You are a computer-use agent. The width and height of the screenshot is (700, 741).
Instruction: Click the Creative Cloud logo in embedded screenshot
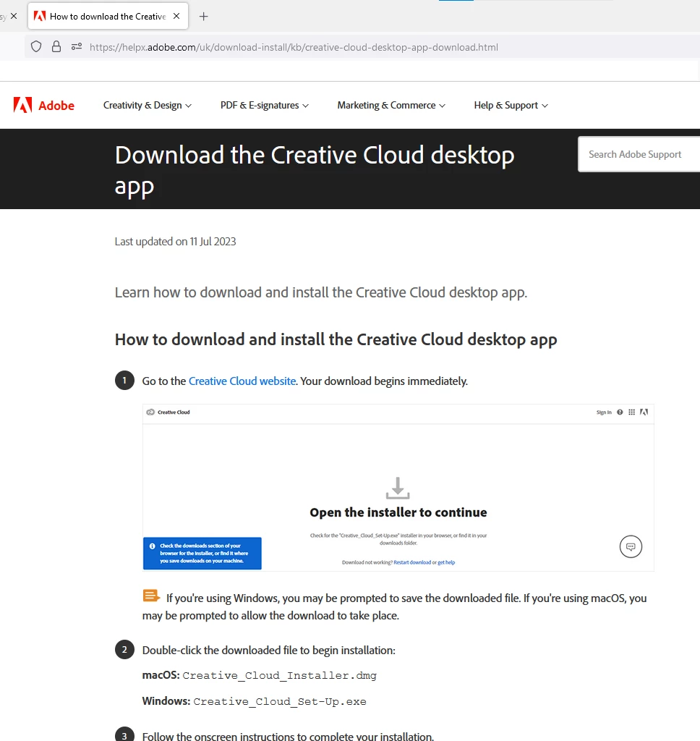pos(168,412)
